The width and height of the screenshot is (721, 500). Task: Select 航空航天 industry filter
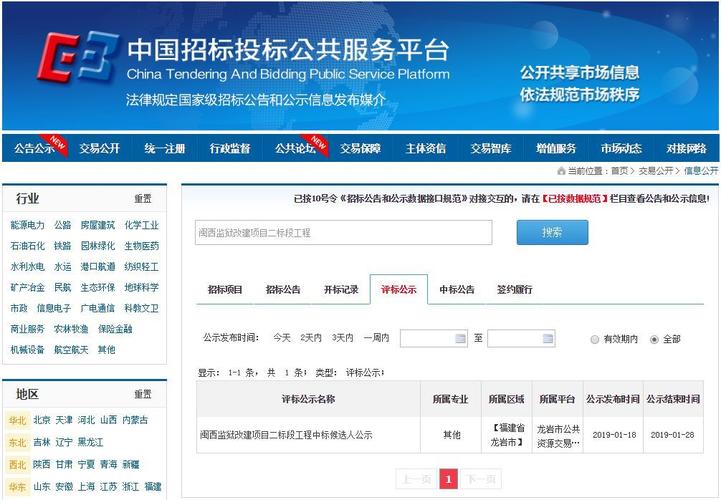click(x=71, y=350)
